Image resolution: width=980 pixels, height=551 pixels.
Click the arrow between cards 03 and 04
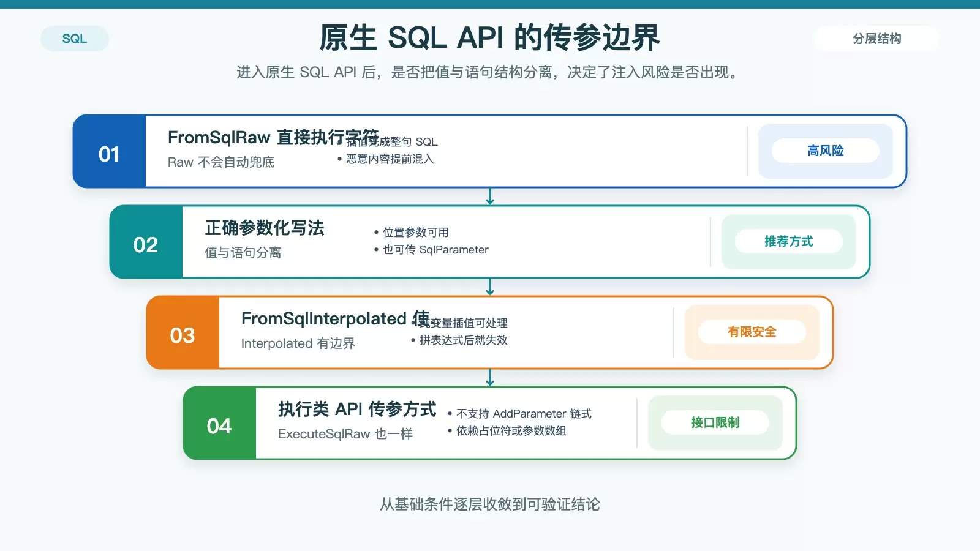(490, 378)
